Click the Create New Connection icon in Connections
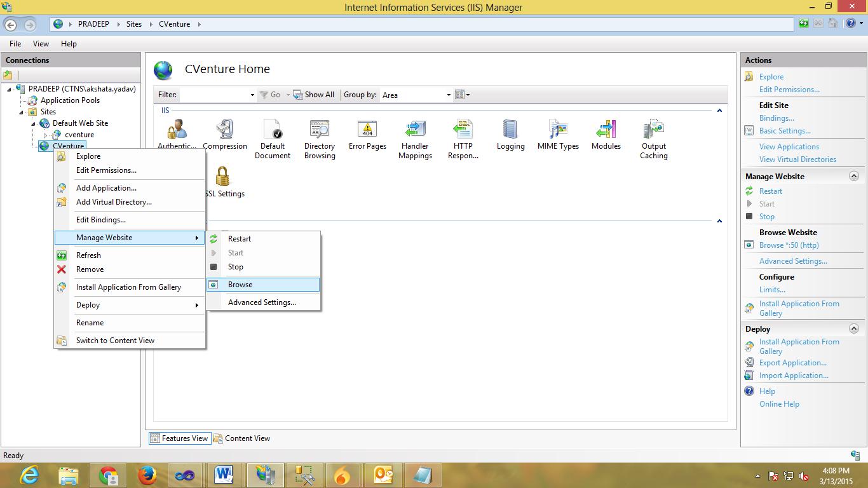Viewport: 868px width, 488px height. (8, 75)
